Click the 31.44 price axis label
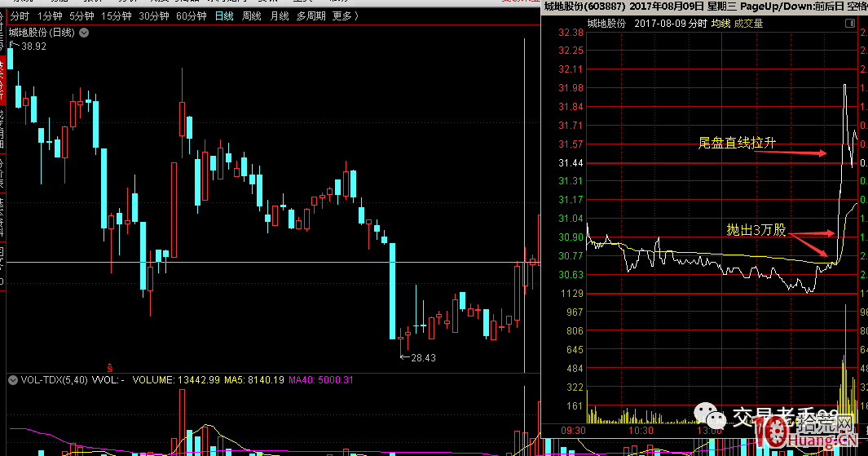Image resolution: width=868 pixels, height=456 pixels. (x=571, y=163)
